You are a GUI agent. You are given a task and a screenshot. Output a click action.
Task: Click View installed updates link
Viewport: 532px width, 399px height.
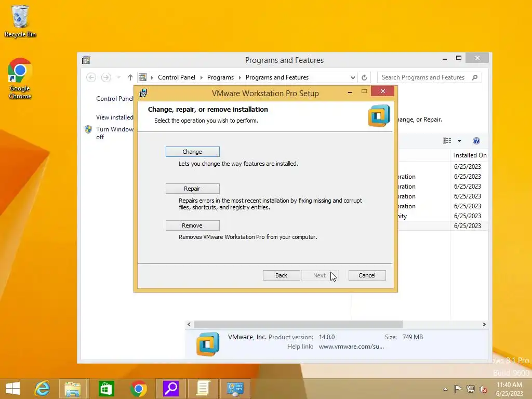[115, 117]
